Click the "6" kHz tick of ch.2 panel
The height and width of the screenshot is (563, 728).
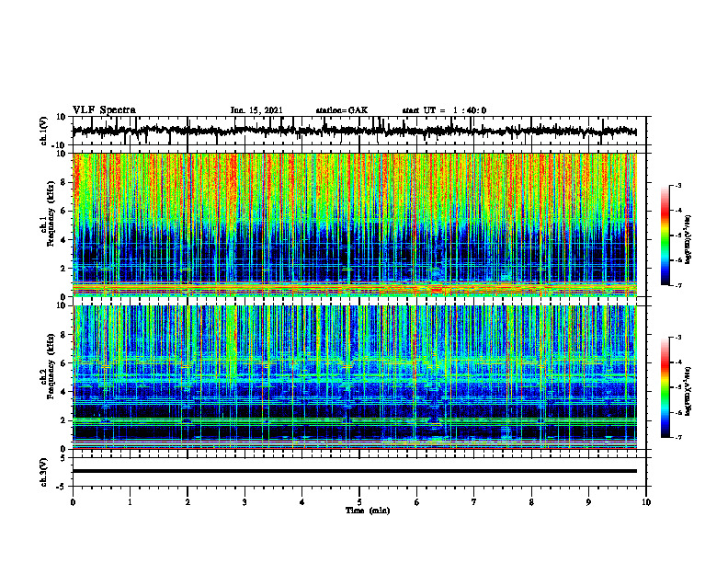(63, 363)
